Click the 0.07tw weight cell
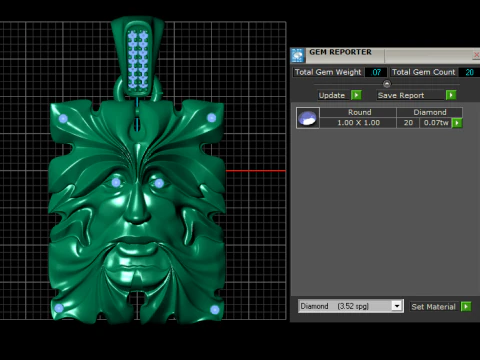The image size is (480, 360). [436, 123]
